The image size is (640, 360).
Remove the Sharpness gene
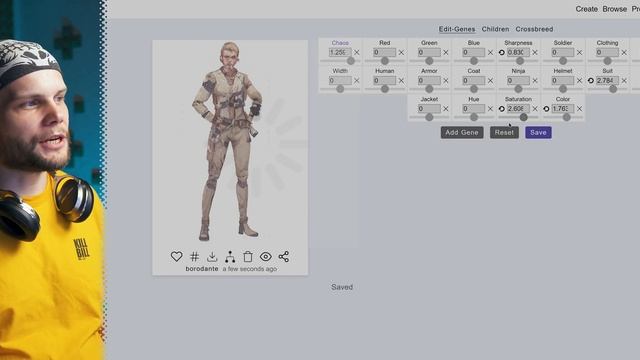click(x=535, y=52)
